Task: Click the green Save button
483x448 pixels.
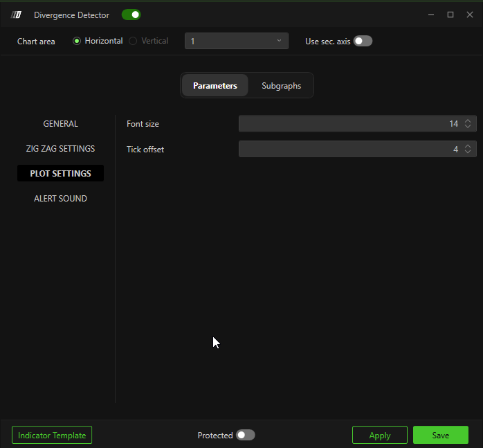Action: tap(440, 436)
